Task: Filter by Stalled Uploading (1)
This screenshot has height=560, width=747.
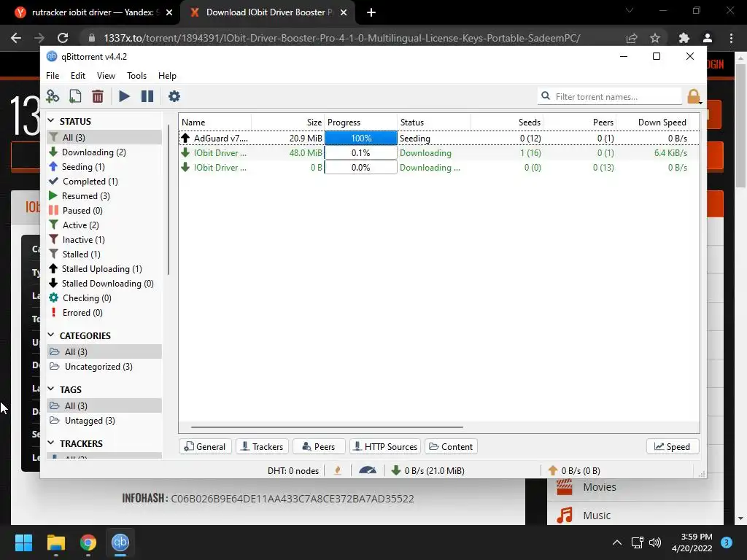Action: (x=104, y=269)
